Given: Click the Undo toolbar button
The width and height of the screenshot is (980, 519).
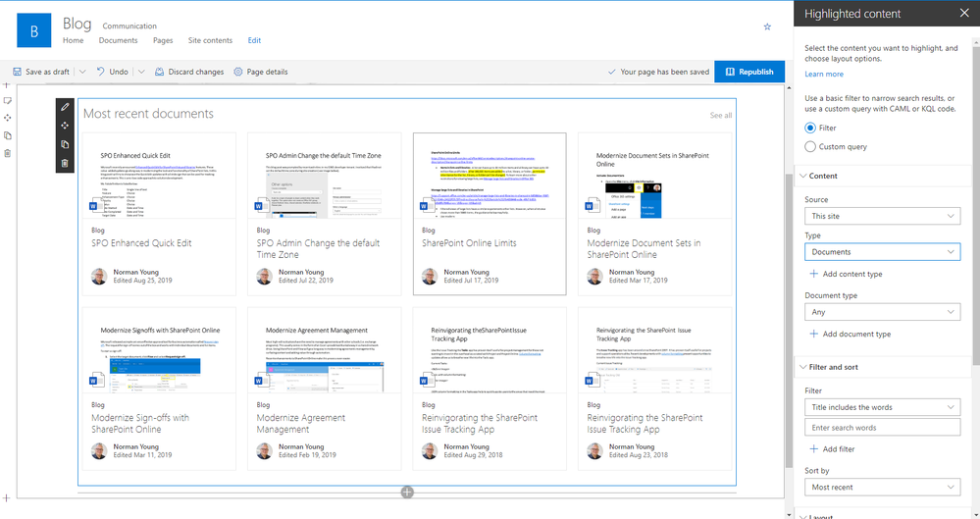Looking at the screenshot, I should (112, 72).
